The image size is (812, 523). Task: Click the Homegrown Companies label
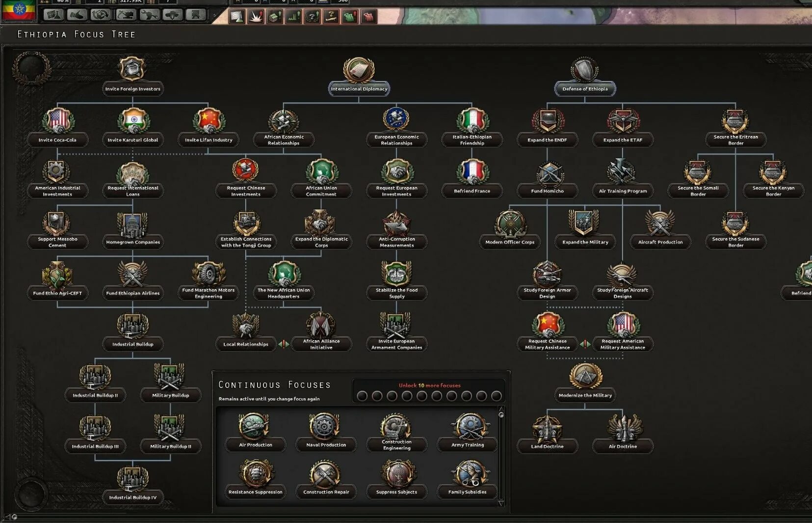pos(132,242)
